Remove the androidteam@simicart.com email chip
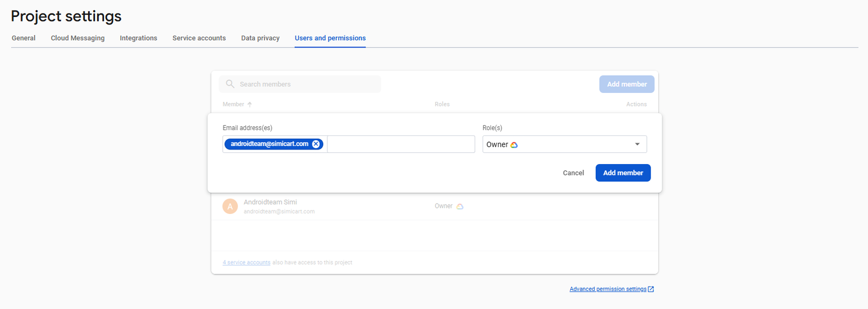Image resolution: width=868 pixels, height=309 pixels. [x=316, y=144]
